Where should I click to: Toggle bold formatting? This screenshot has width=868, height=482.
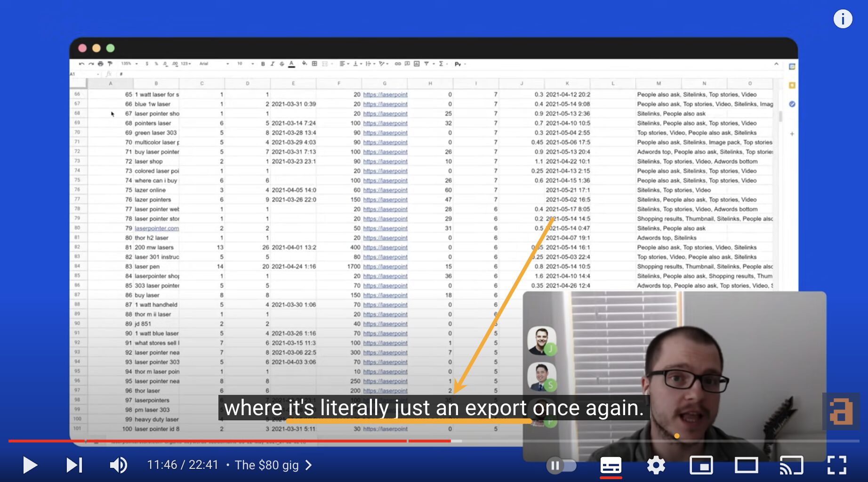click(263, 64)
